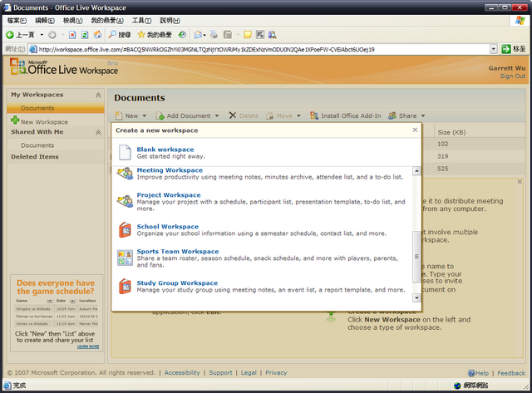Click the Help question mark icon
Image resolution: width=532 pixels, height=393 pixels.
click(x=471, y=373)
